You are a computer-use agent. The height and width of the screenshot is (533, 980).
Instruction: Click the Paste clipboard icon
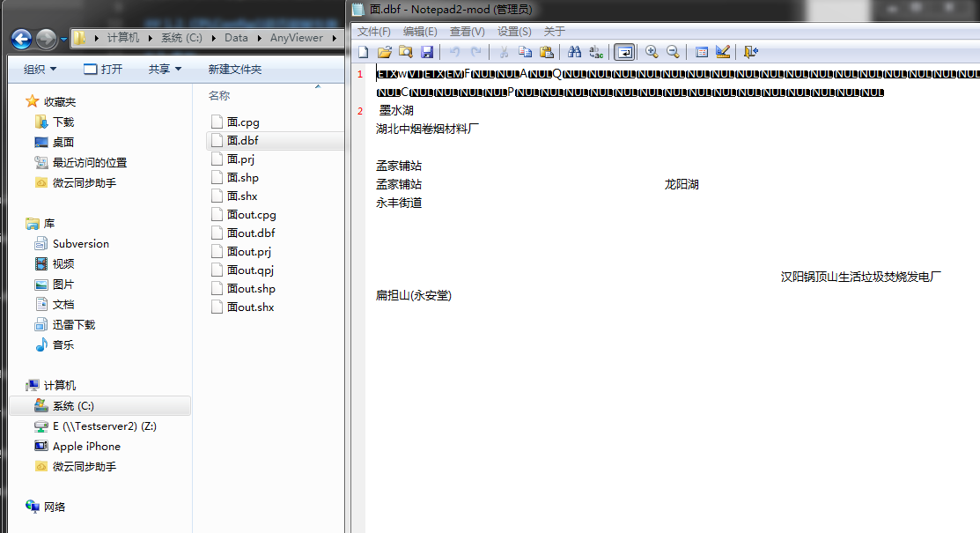tap(546, 52)
